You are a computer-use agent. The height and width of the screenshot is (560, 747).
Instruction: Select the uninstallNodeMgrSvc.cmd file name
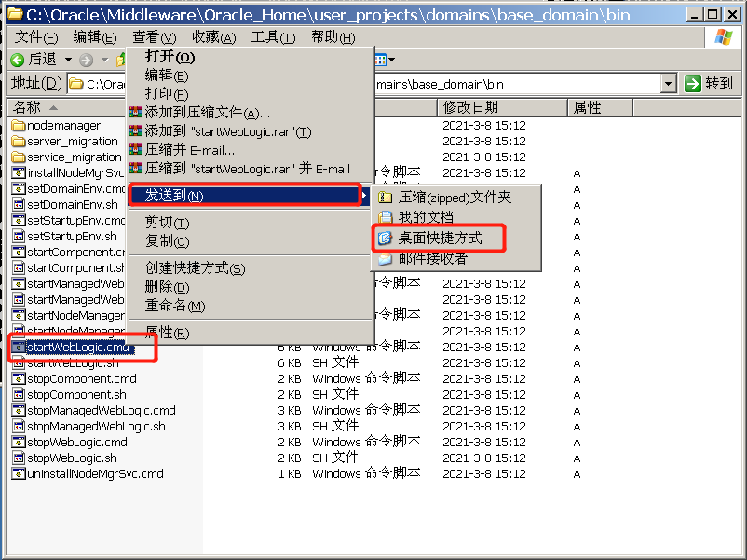tap(95, 473)
